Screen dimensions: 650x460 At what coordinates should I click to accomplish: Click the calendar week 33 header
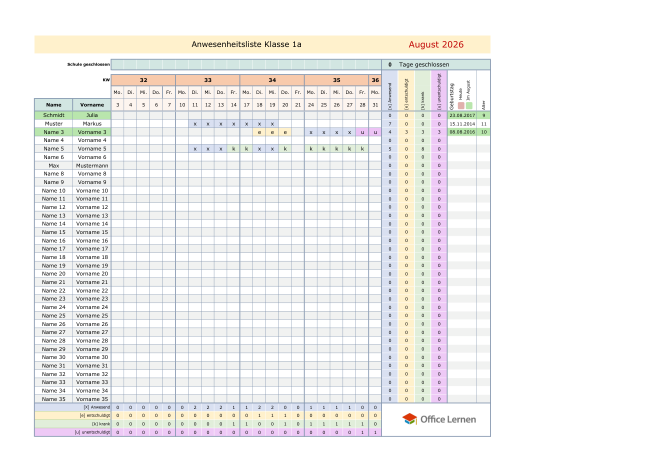click(208, 80)
